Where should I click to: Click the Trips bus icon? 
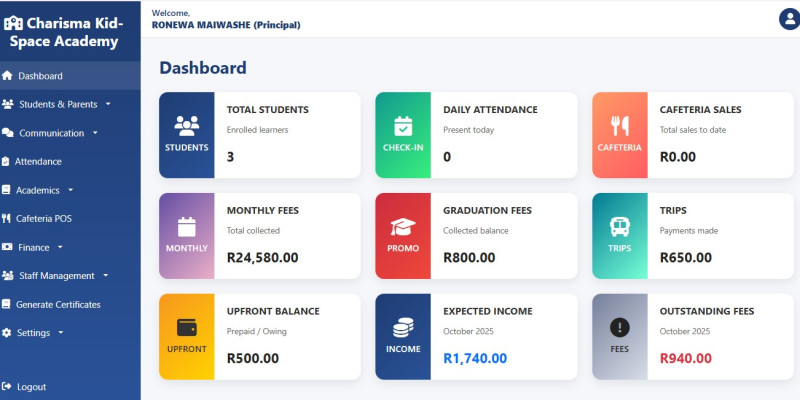[619, 226]
